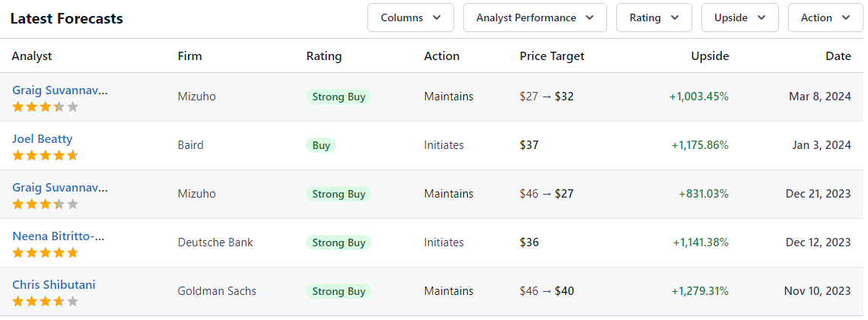Viewport: 868px width, 320px height.
Task: Open Neena Bitritto analyst link
Action: coord(58,236)
